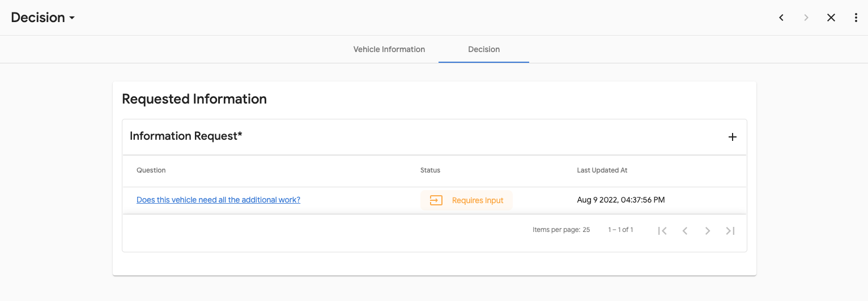The width and height of the screenshot is (868, 301).
Task: Jump to last page of table
Action: tap(730, 230)
